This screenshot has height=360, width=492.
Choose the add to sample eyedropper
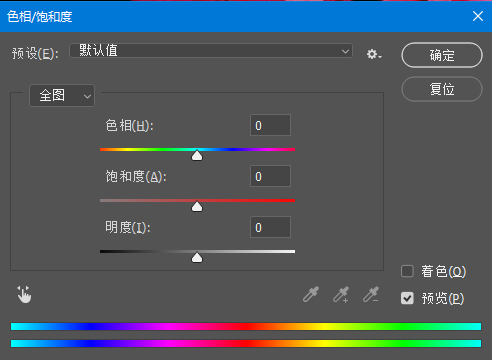pyautogui.click(x=341, y=294)
